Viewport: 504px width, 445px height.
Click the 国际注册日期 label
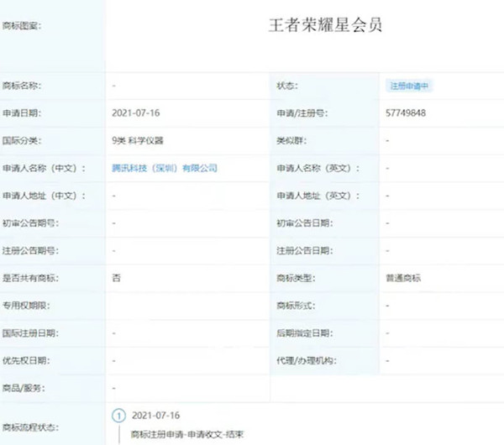click(30, 333)
